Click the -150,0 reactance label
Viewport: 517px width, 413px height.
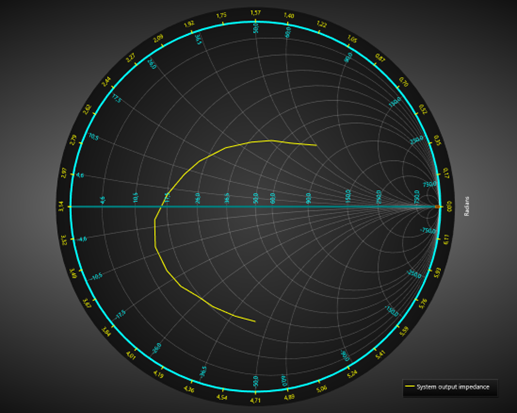[391, 311]
